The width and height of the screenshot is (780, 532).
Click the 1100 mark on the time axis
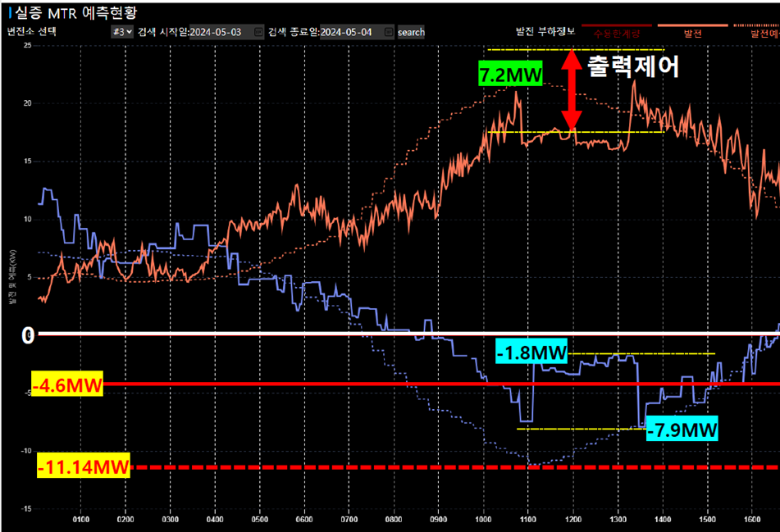click(x=527, y=519)
